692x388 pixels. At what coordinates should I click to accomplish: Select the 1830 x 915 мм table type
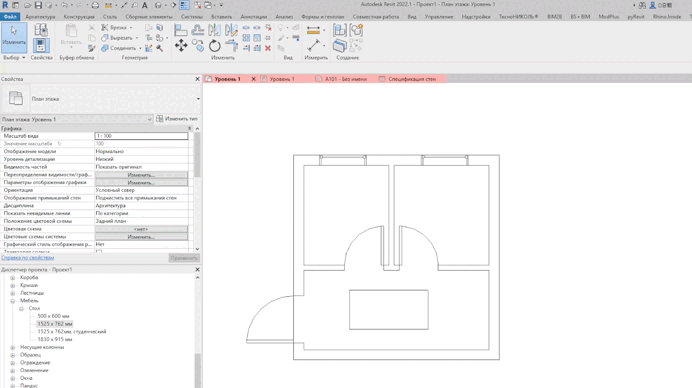pos(55,339)
